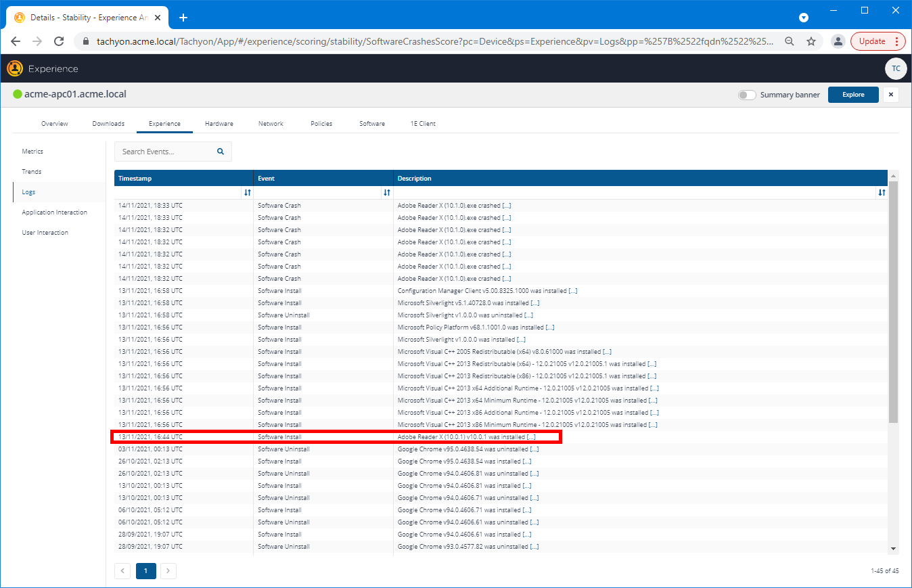Click Microsoft Silverlight v5.1.40728.0 was installed
Screen dimensions: 912x588
468,303
